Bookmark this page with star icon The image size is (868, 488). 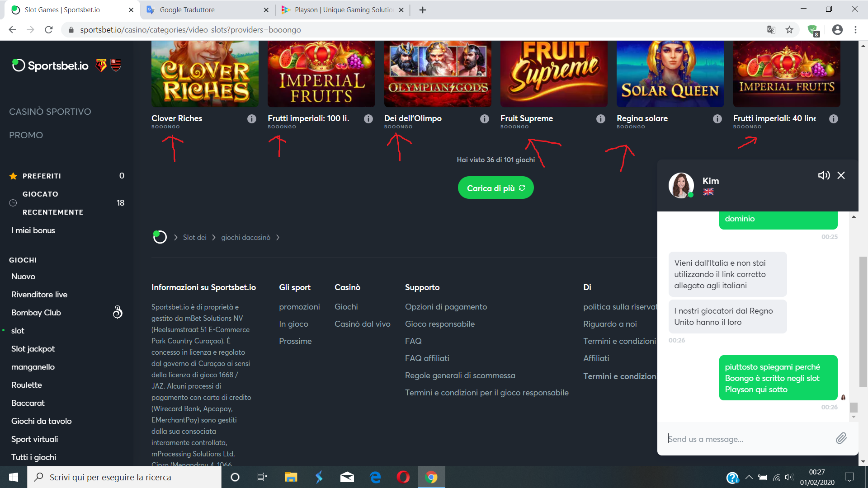click(x=789, y=30)
